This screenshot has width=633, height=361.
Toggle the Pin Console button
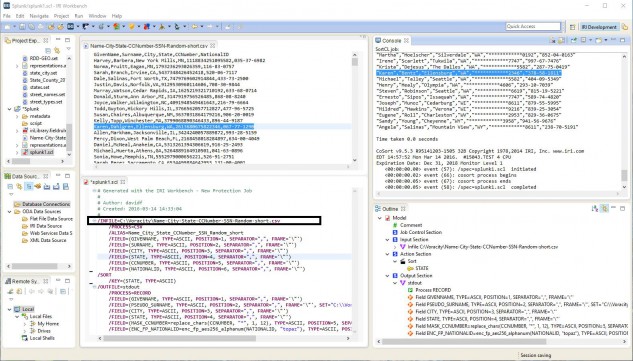click(573, 40)
